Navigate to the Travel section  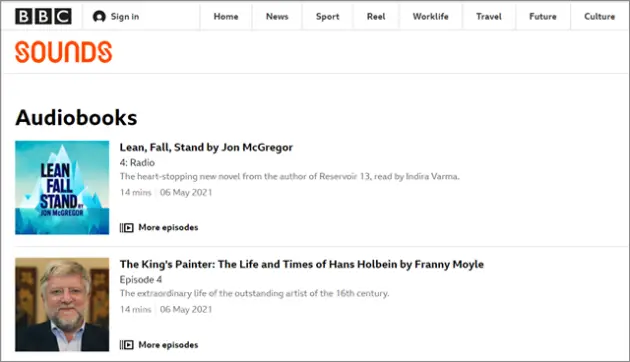click(489, 16)
